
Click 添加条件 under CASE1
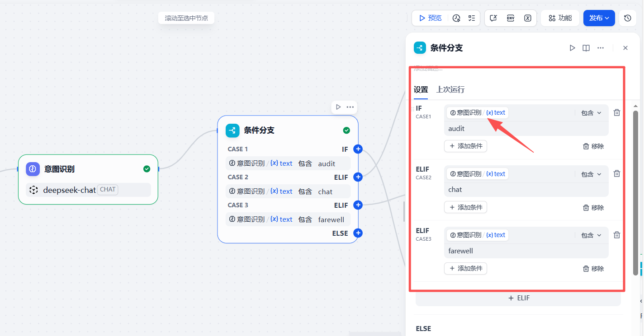(465, 146)
